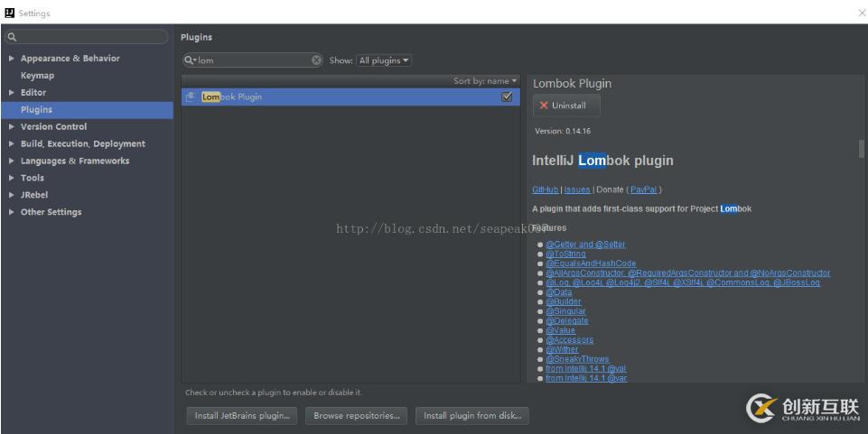
Task: Open the @Builder link
Action: [563, 301]
